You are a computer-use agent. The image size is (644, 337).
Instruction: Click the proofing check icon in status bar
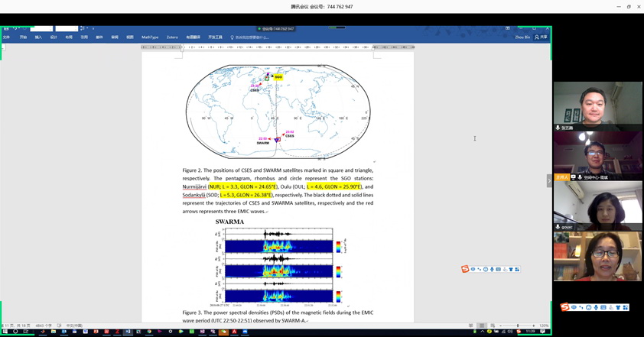point(59,326)
